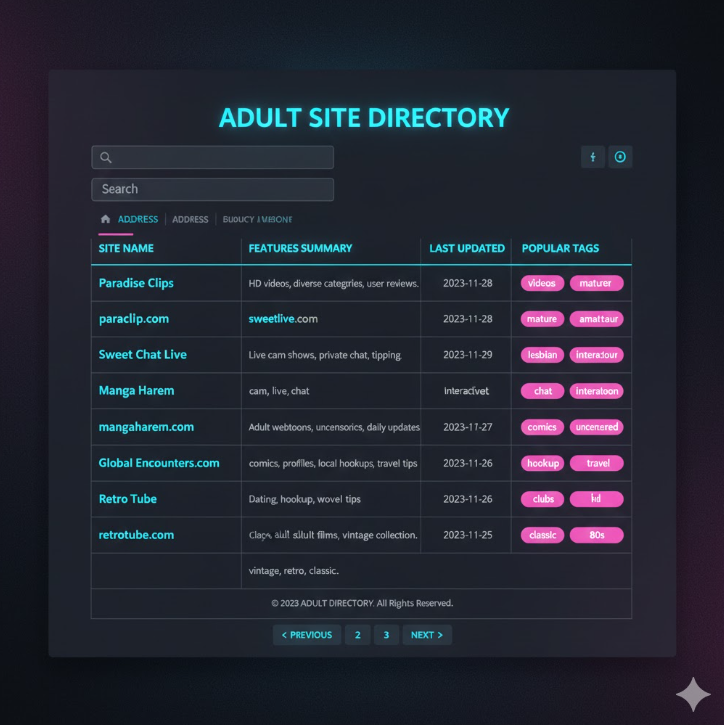Click the Manga Harem site name

pos(136,391)
